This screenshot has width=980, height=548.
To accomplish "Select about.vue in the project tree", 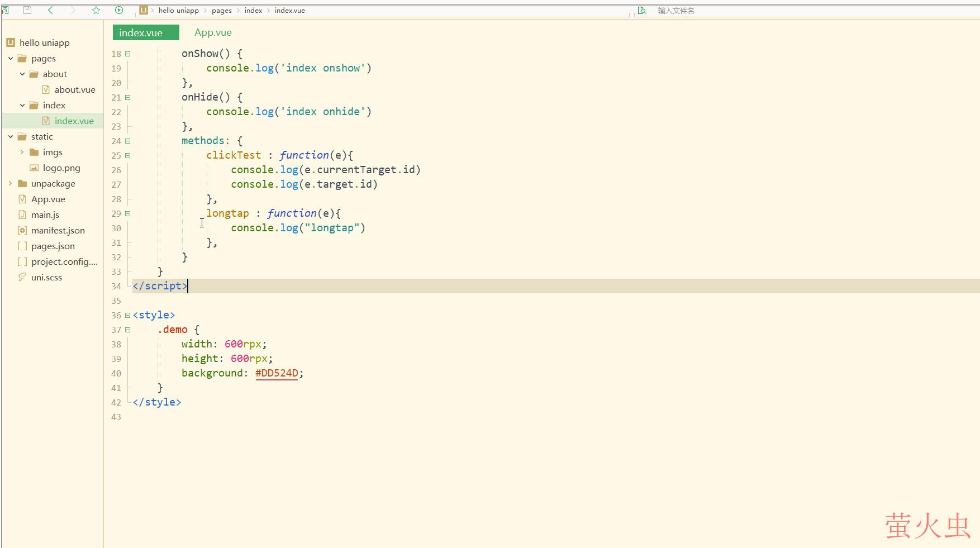I will coord(75,89).
